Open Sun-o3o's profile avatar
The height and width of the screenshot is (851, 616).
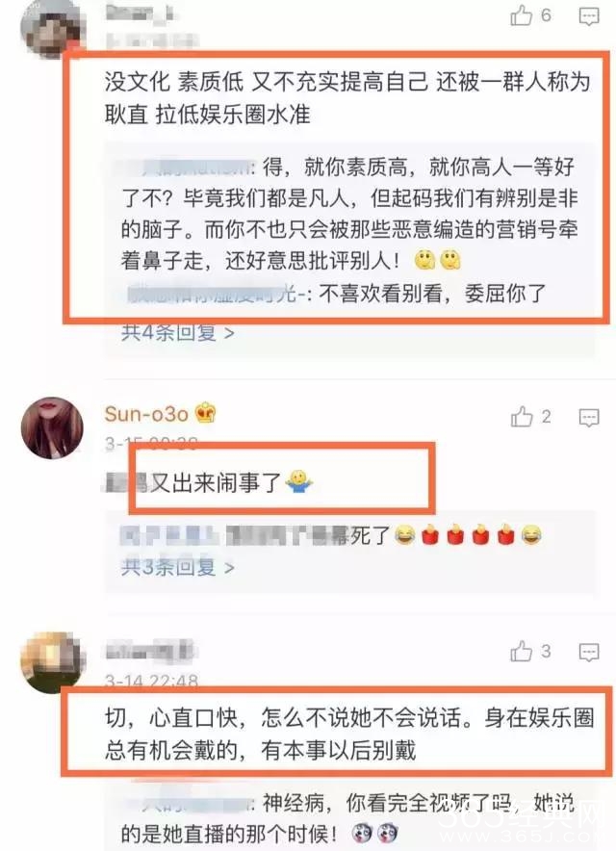(52, 428)
